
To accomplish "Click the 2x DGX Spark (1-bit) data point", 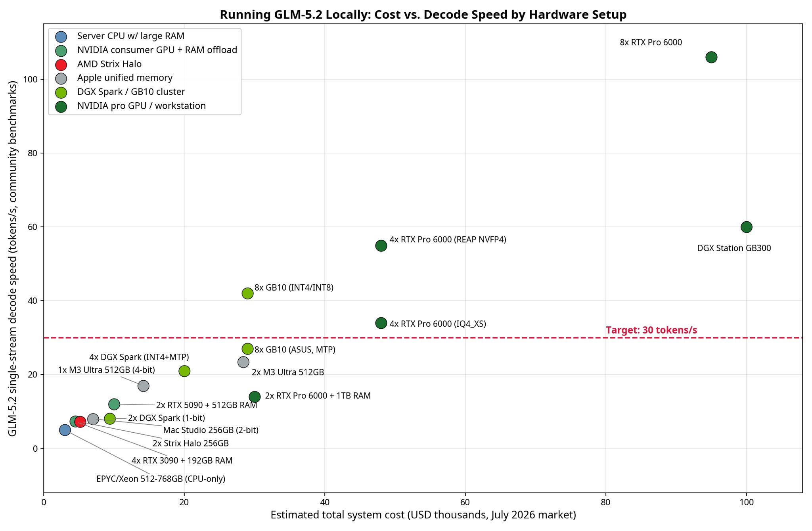I will pos(110,419).
